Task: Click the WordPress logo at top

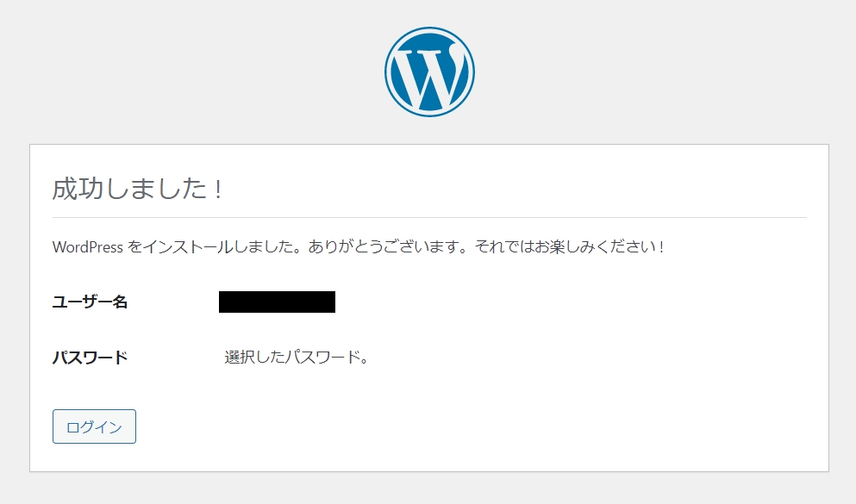Action: 429,72
